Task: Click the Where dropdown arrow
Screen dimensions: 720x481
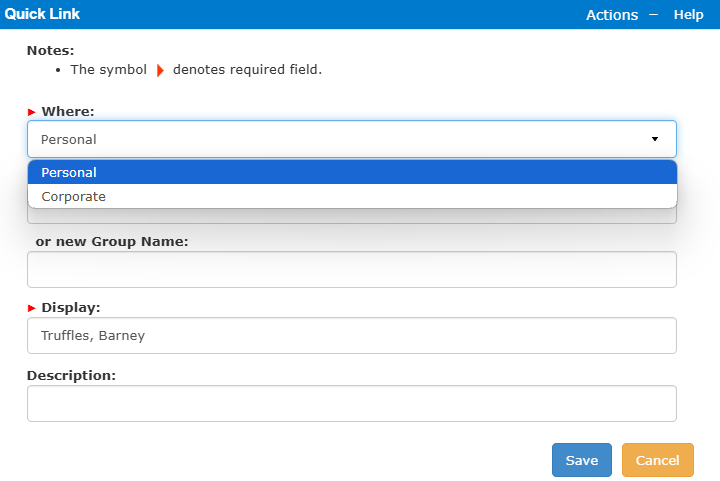Action: (655, 139)
